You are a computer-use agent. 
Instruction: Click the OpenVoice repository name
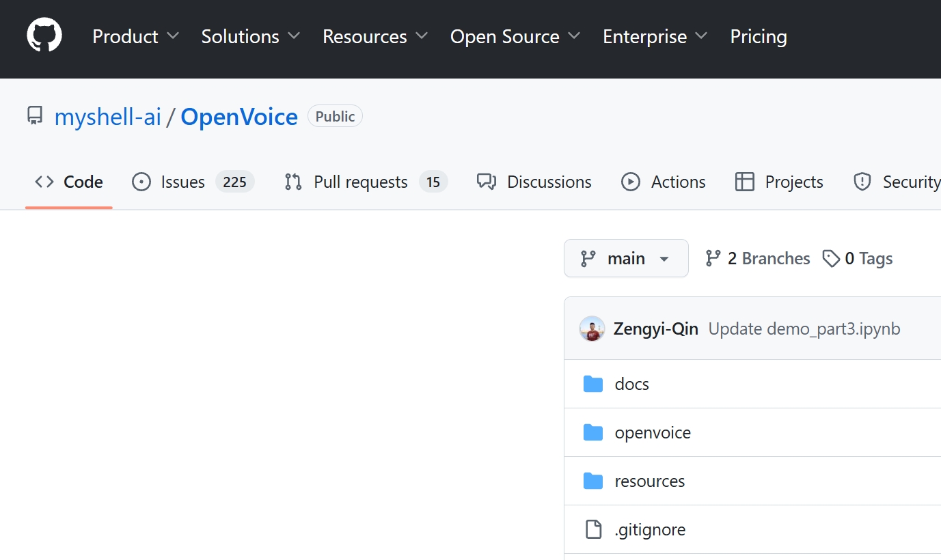(x=238, y=117)
